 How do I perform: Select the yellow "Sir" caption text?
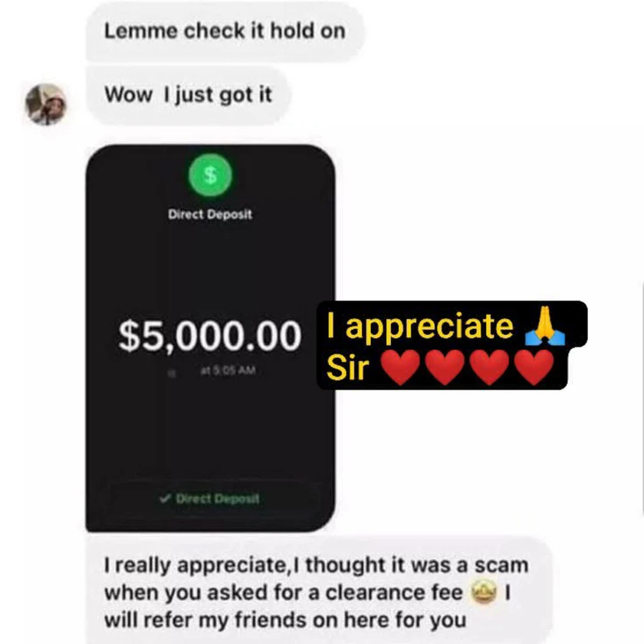point(347,367)
